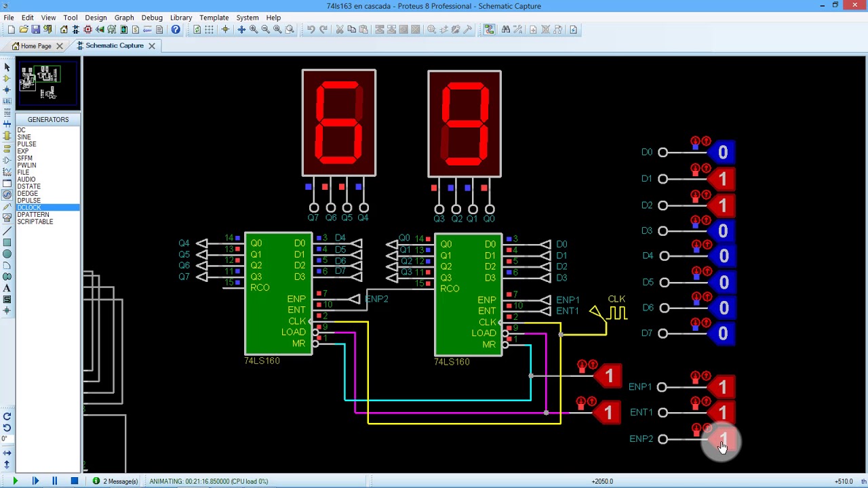Open a project using the folder icon
Screen dimensions: 868x488
pyautogui.click(x=24, y=30)
